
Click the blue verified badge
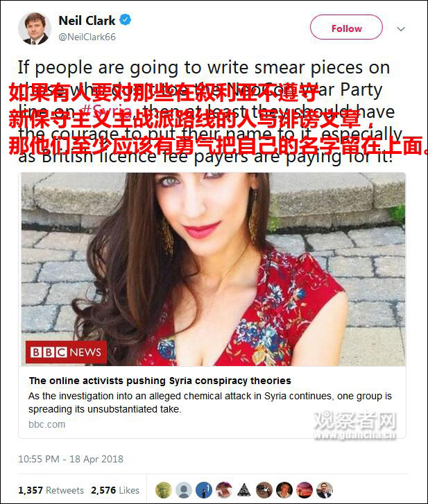point(125,20)
